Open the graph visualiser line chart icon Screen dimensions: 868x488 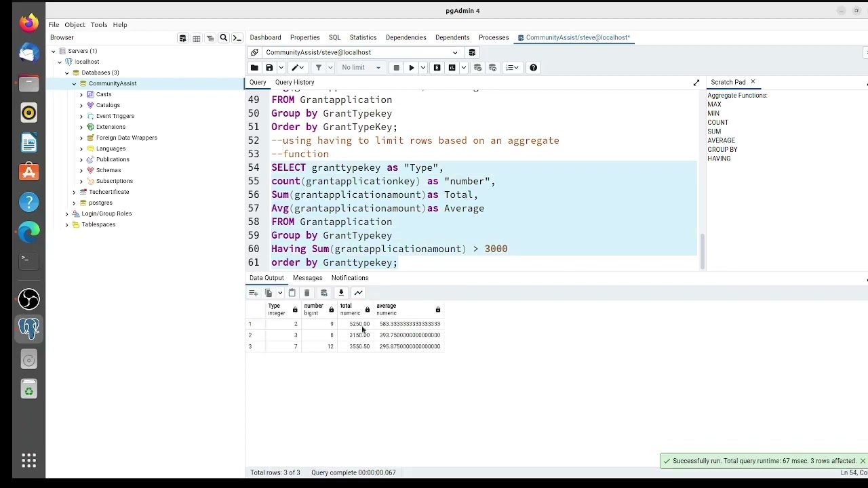(x=359, y=293)
